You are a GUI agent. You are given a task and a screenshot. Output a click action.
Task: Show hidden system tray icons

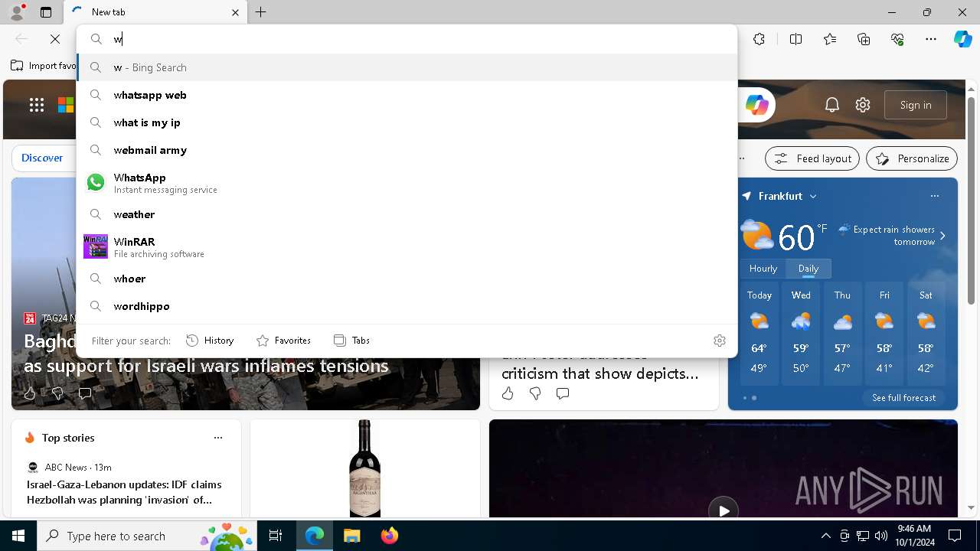pos(825,536)
